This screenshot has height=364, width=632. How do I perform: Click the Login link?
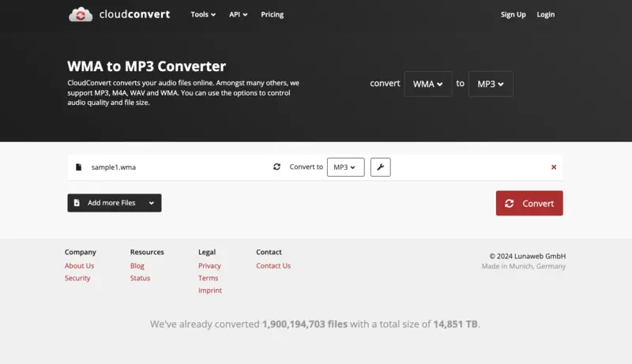click(x=545, y=14)
